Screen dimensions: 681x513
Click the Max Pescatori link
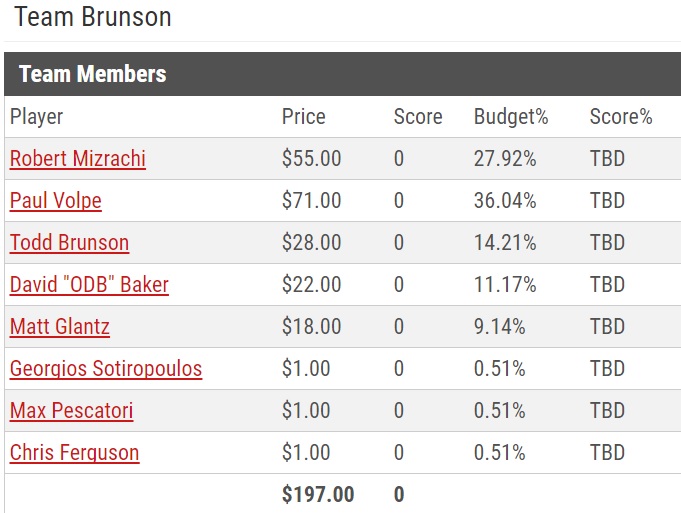pyautogui.click(x=71, y=410)
